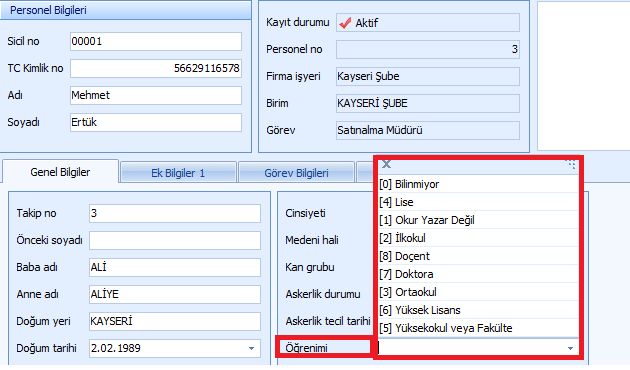Open the Doğum tarihi date picker arrow
Image resolution: width=630 pixels, height=370 pixels.
coord(252,348)
